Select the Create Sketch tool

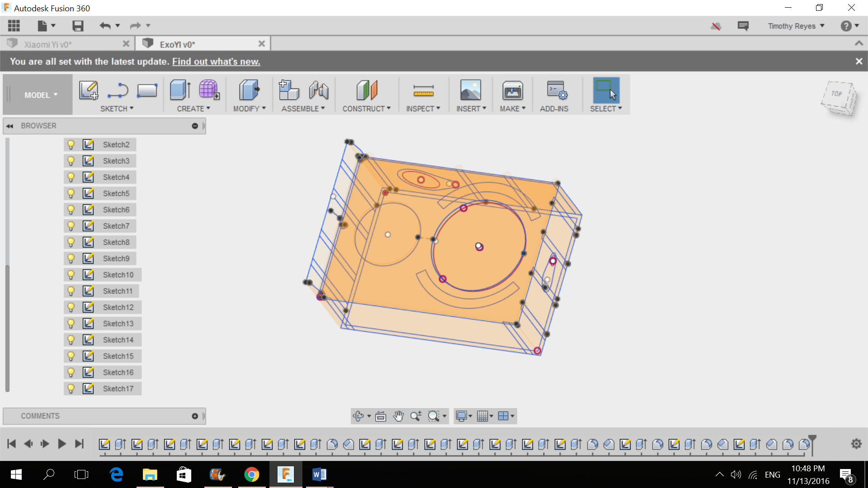tap(88, 90)
